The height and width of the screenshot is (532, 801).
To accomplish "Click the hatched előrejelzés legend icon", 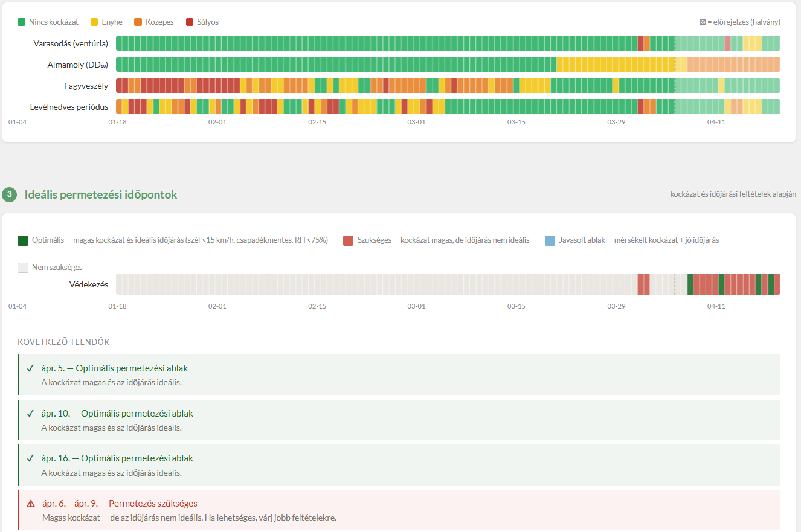I will tap(703, 22).
